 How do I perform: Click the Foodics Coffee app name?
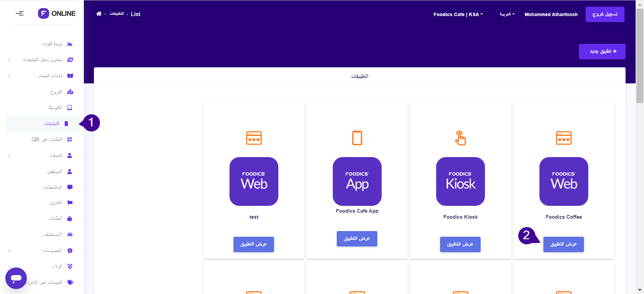[x=564, y=217]
